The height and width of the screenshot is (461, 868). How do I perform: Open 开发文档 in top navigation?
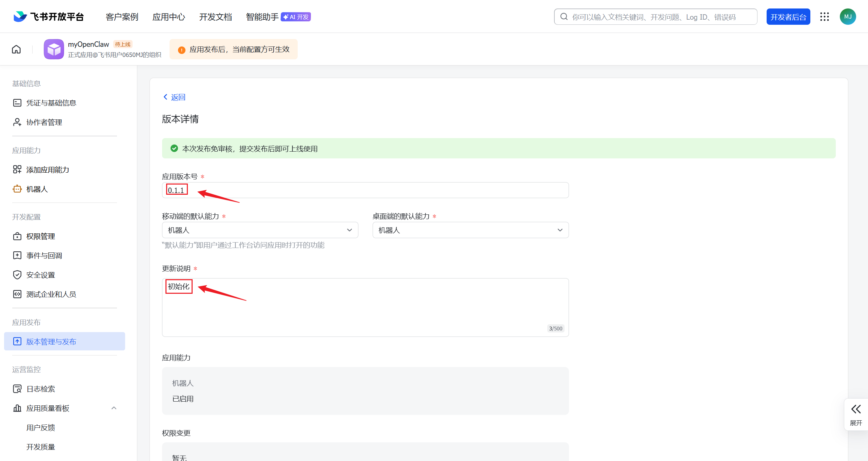[x=216, y=17]
